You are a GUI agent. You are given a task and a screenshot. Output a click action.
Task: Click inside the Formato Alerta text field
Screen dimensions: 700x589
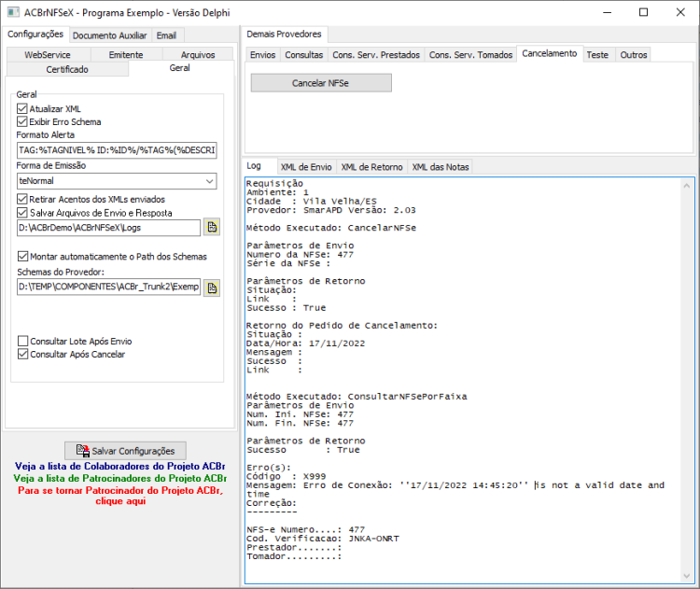point(117,150)
